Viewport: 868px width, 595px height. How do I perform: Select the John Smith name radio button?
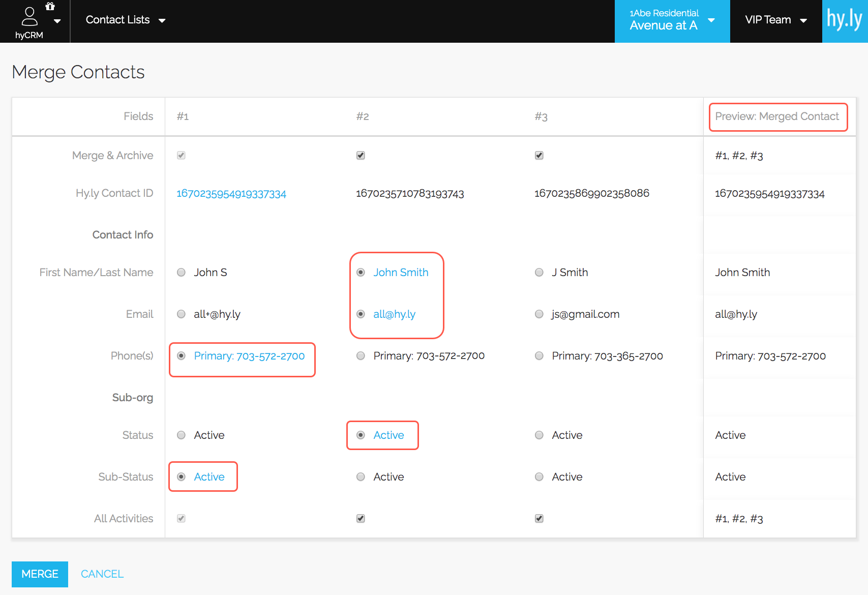click(361, 272)
